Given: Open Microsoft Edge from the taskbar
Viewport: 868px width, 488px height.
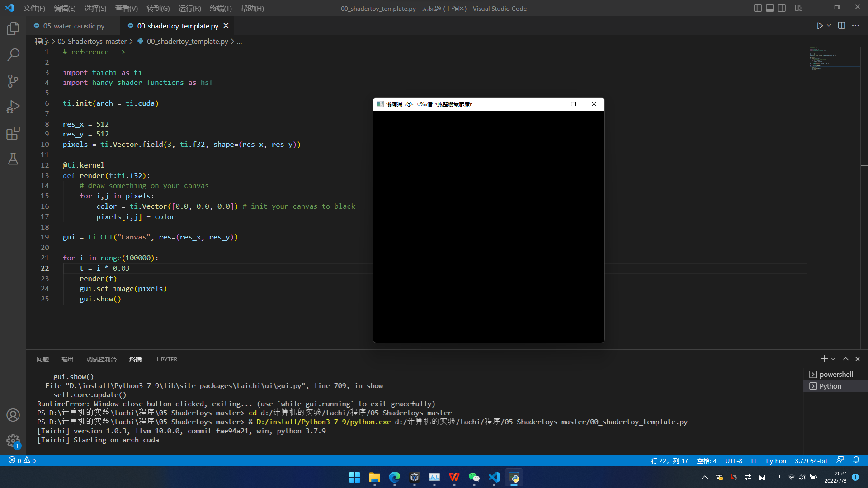Looking at the screenshot, I should 395,478.
